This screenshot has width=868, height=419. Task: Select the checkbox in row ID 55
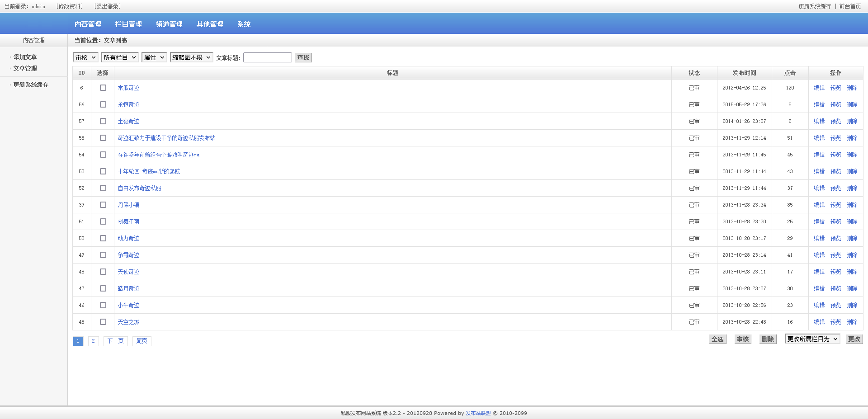[x=103, y=138]
